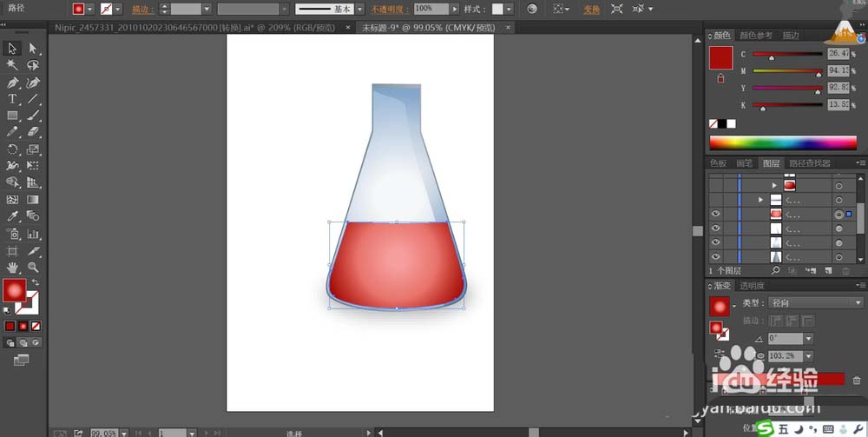Select the Artboard tool
868x437 pixels.
12,251
